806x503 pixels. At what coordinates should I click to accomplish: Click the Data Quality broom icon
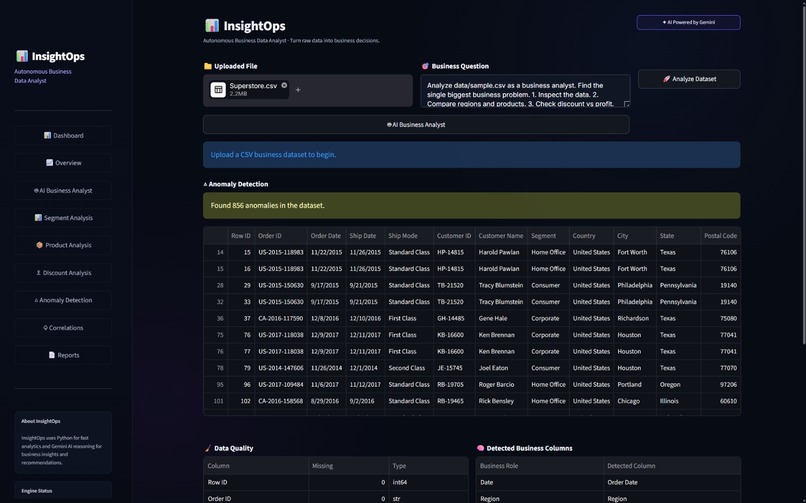(x=208, y=448)
